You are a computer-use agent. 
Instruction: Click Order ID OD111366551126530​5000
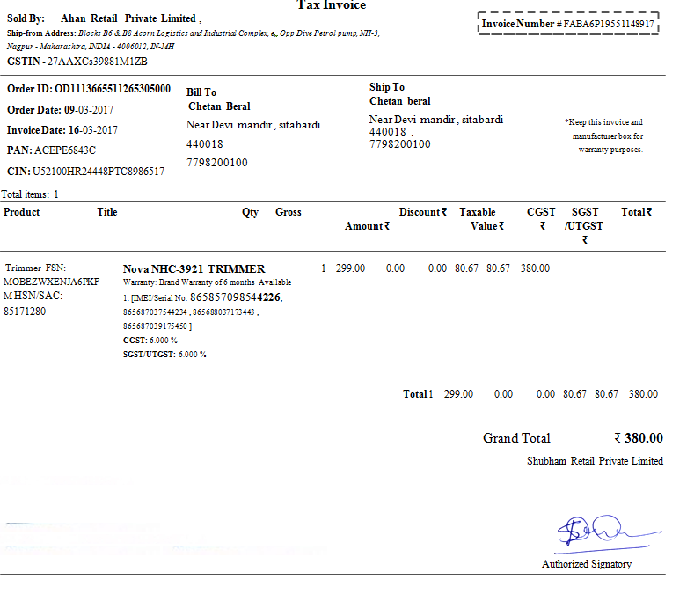[x=89, y=89]
